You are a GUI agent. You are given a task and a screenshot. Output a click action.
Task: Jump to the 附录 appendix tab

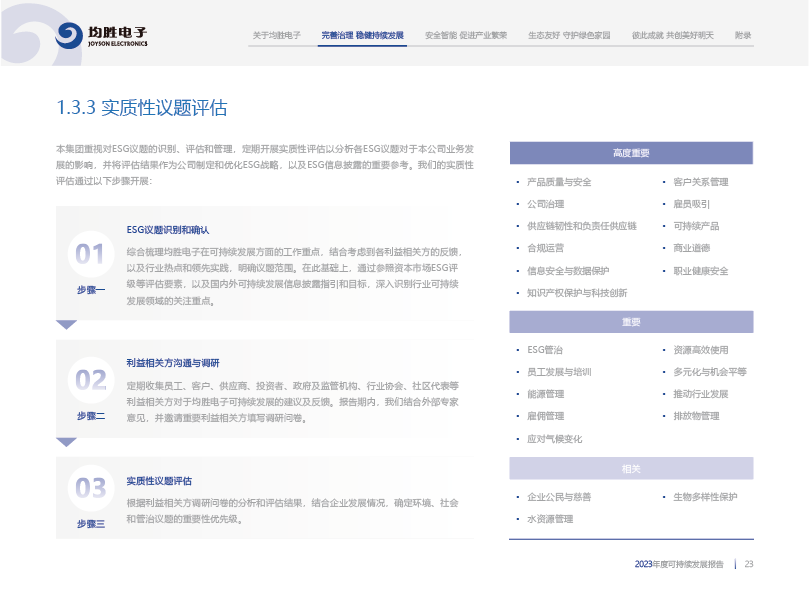coord(743,35)
